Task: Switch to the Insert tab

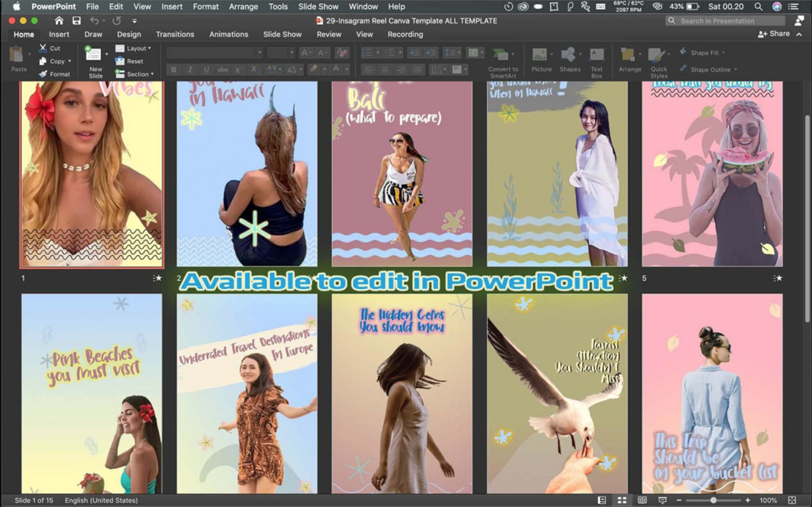Action: (x=59, y=34)
